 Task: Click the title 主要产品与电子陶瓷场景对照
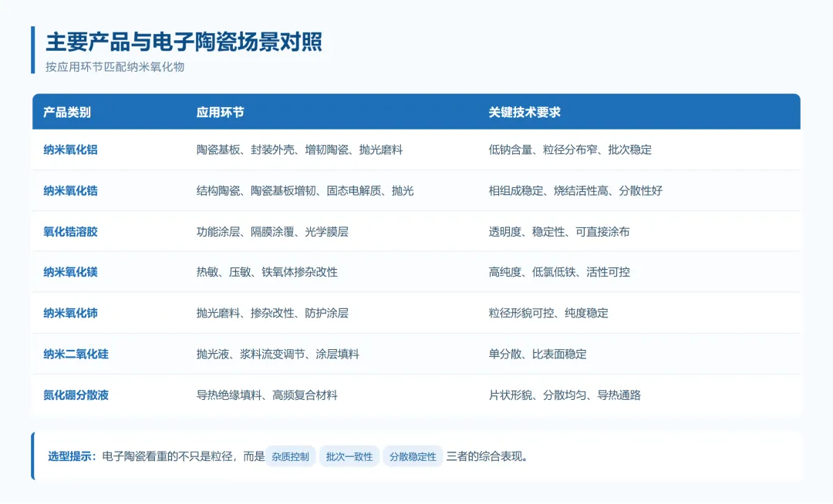tap(184, 42)
